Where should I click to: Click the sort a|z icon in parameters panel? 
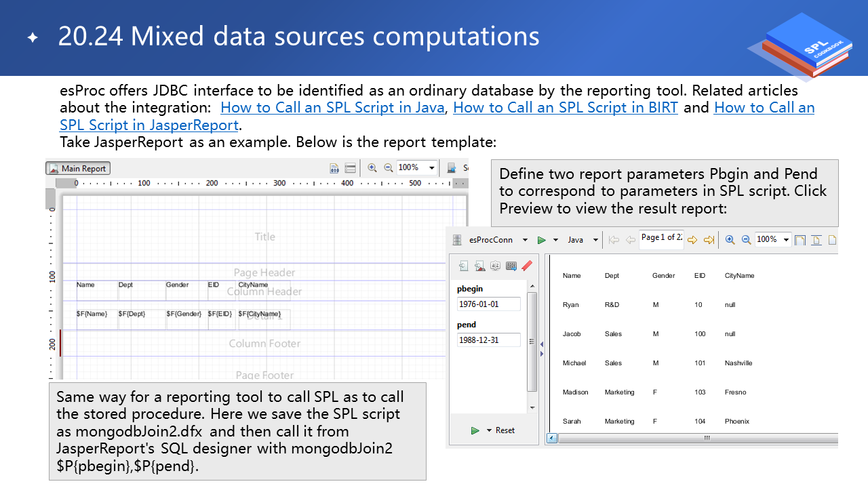495,266
